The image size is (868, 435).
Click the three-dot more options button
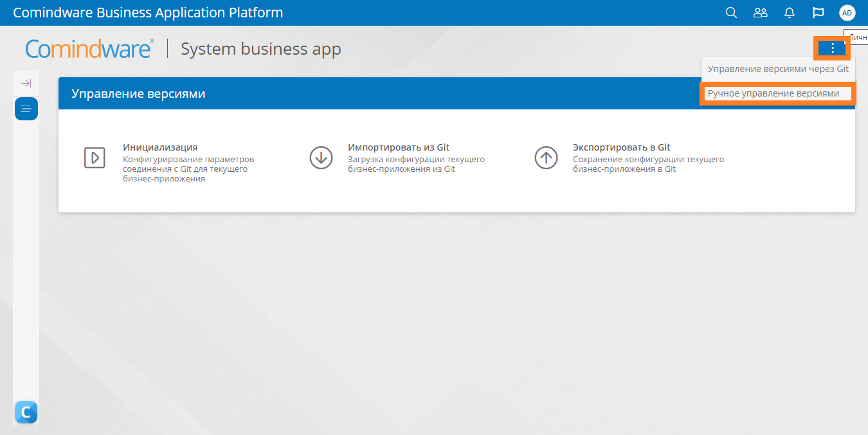(x=833, y=48)
